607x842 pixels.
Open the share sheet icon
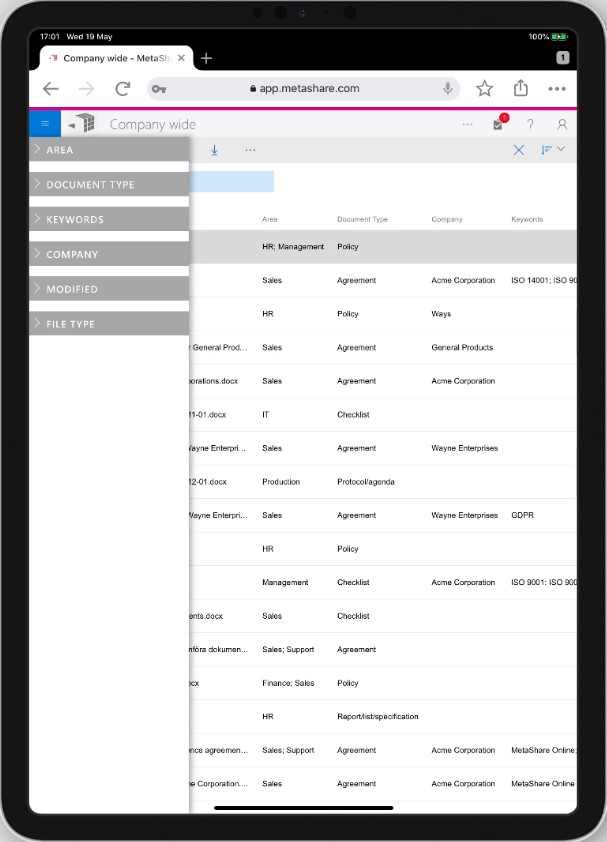tap(521, 88)
